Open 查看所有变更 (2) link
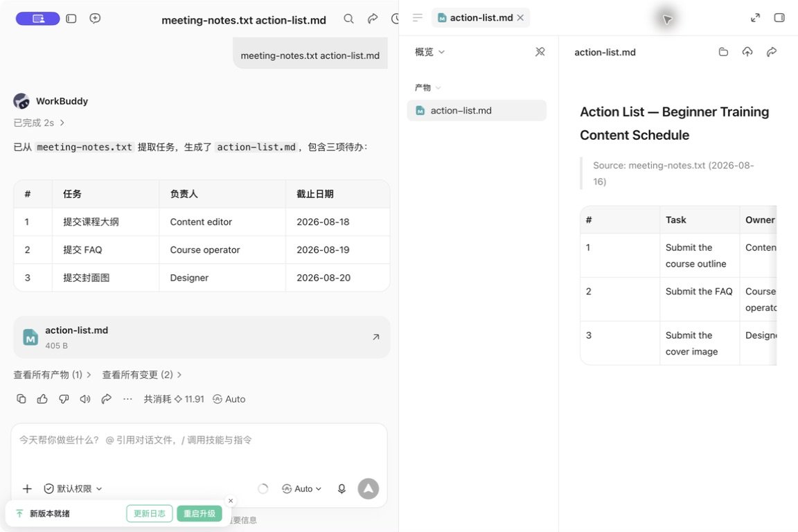The height and width of the screenshot is (532, 798). click(141, 375)
